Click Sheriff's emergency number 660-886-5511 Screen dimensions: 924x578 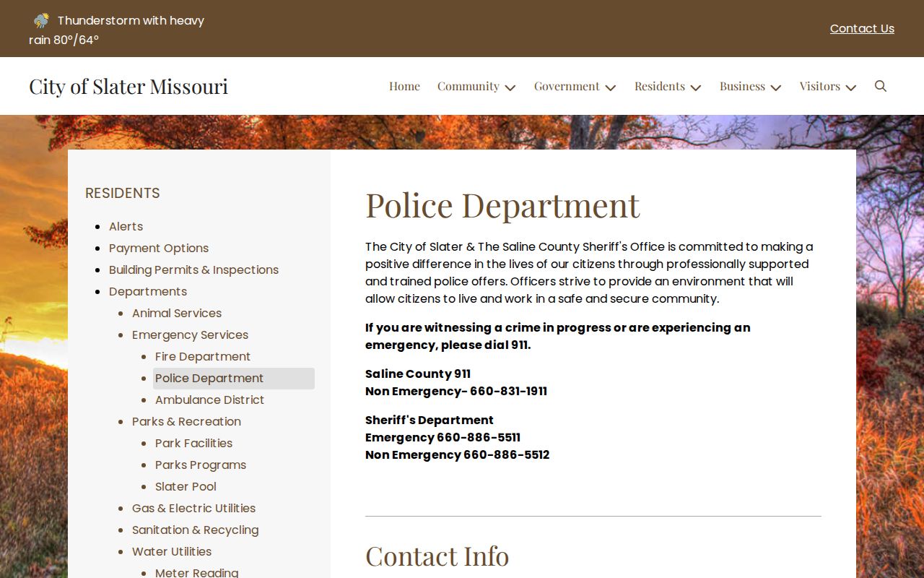coord(479,437)
